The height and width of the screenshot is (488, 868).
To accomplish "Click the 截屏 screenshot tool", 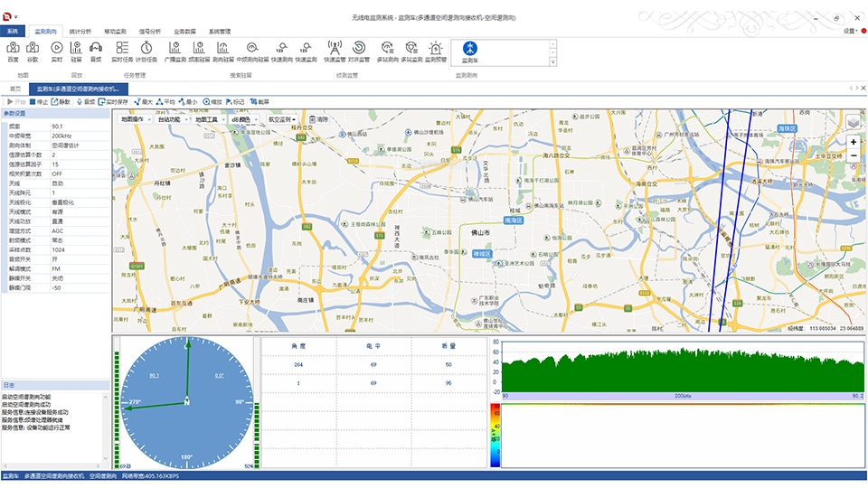I will tap(259, 102).
